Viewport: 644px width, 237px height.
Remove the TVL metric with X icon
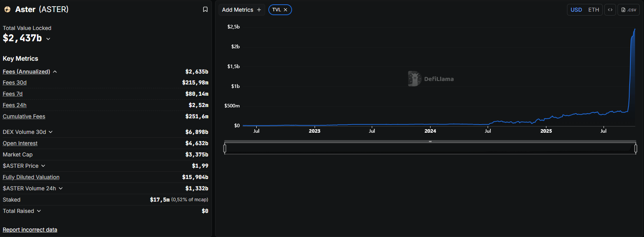point(285,10)
